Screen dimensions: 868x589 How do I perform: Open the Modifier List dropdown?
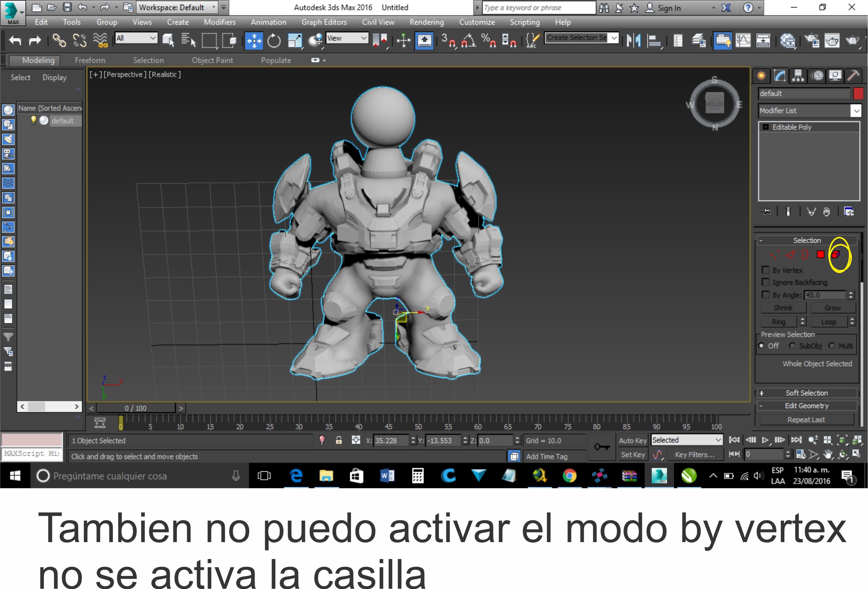856,111
